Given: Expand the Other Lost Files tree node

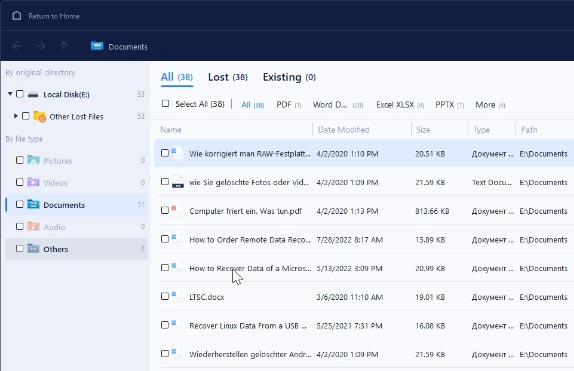Looking at the screenshot, I should (x=16, y=116).
